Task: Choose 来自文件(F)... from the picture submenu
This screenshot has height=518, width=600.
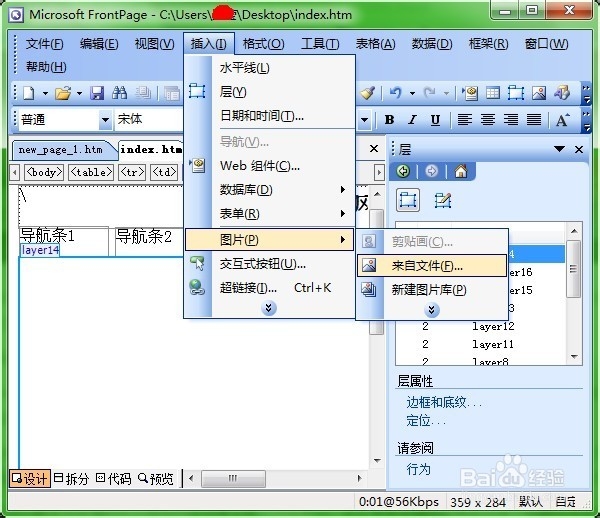Action: tap(432, 266)
